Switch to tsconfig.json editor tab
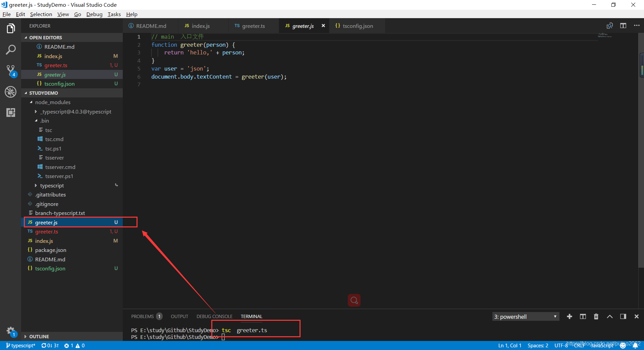 [358, 26]
